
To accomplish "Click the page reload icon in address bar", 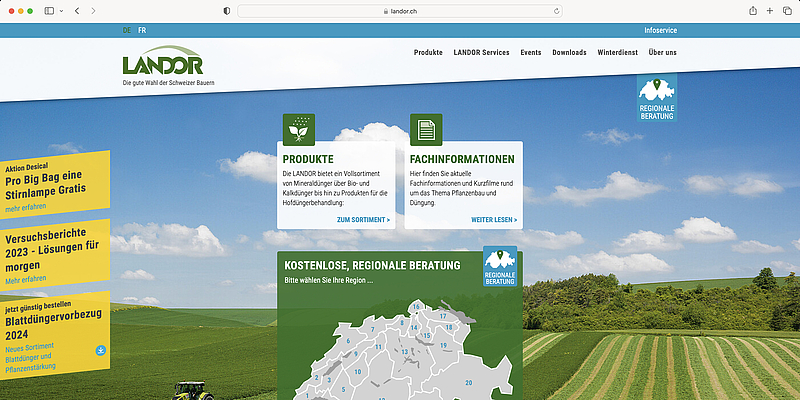I will click(557, 10).
